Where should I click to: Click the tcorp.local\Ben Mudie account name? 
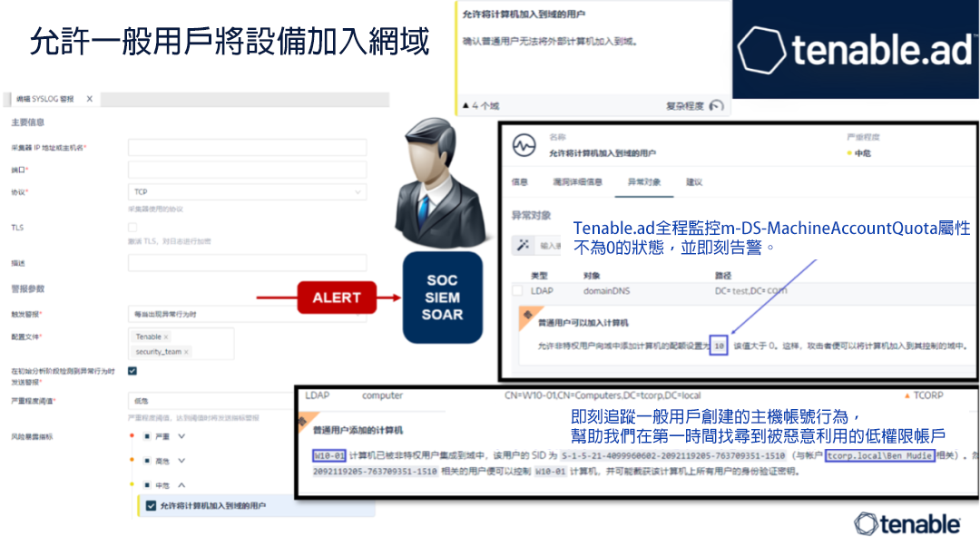[879, 455]
